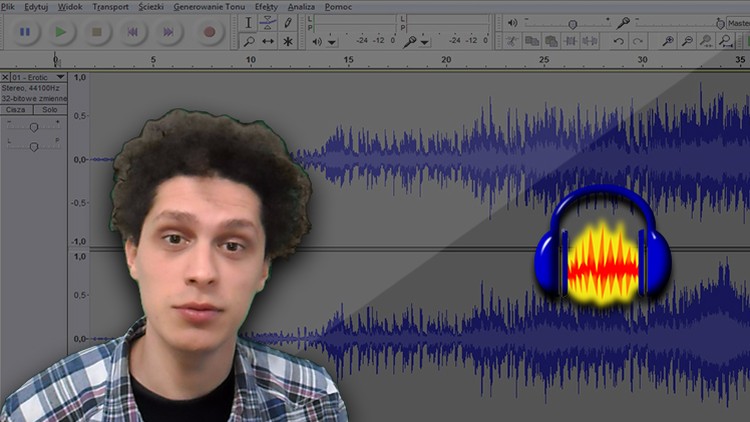This screenshot has width=750, height=422.
Task: Close the 01 - Erotic track
Action: (5, 77)
